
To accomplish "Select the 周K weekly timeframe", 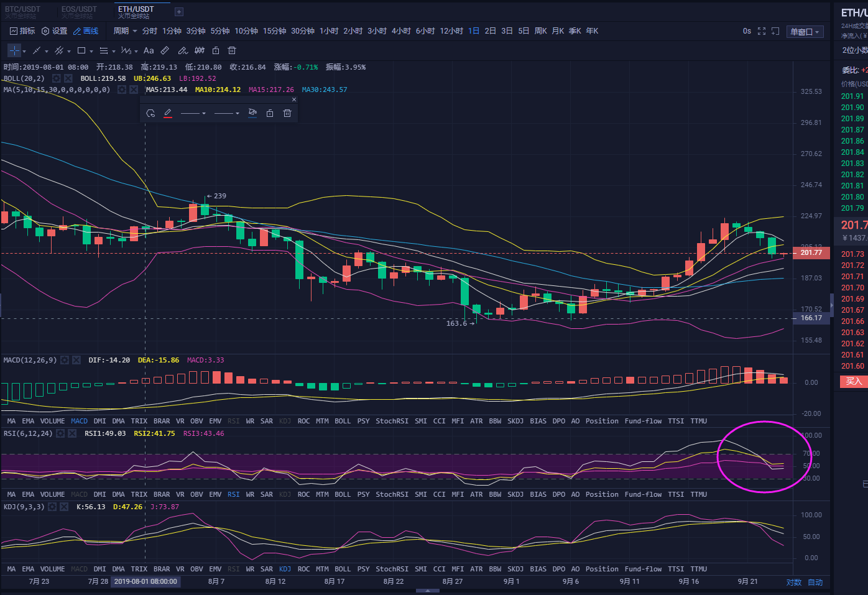I will coord(540,31).
